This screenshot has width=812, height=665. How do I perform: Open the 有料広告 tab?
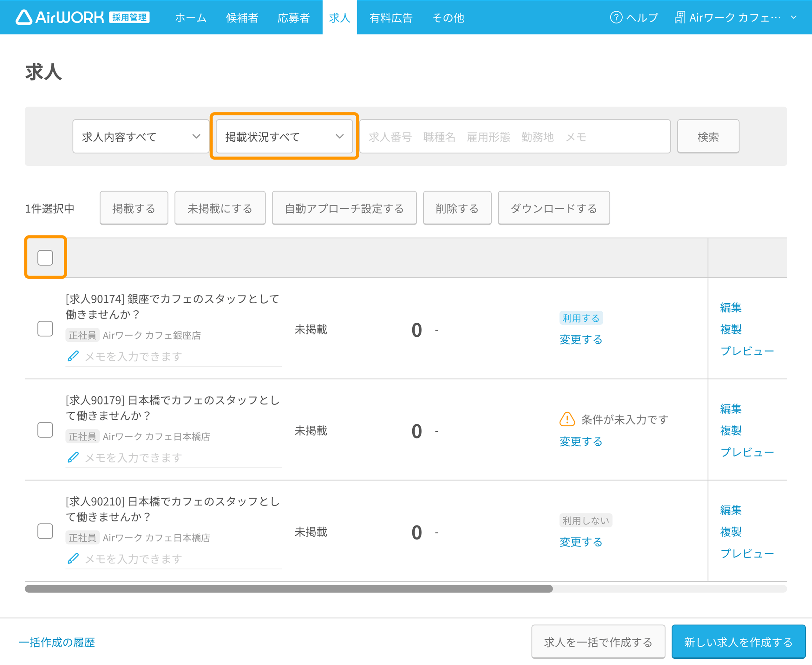click(x=391, y=18)
